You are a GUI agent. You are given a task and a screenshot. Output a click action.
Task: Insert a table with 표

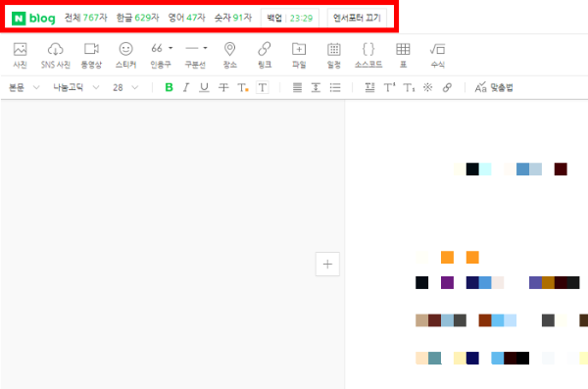click(403, 55)
